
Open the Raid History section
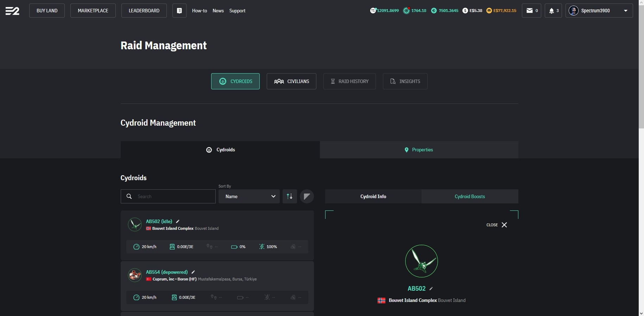click(349, 81)
